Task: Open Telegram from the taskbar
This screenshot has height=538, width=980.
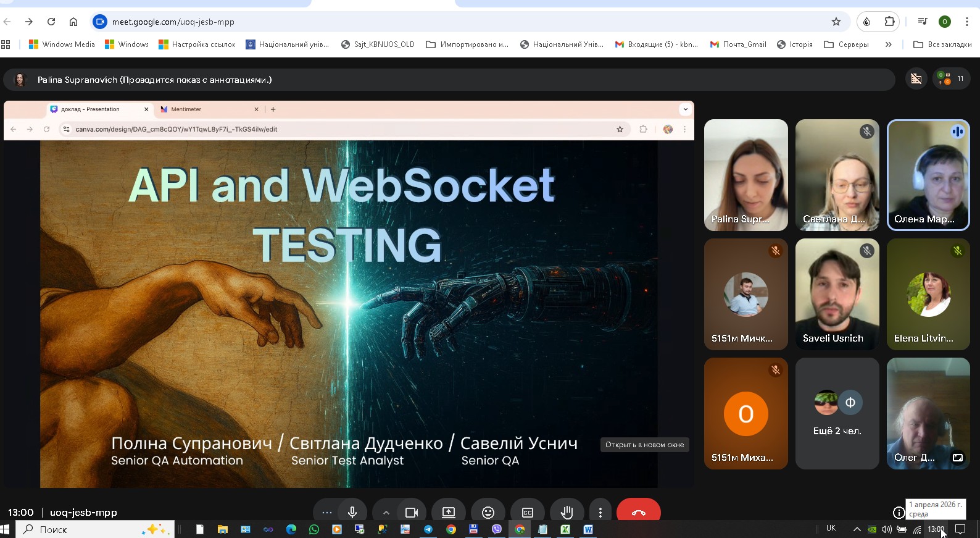Action: [428, 529]
